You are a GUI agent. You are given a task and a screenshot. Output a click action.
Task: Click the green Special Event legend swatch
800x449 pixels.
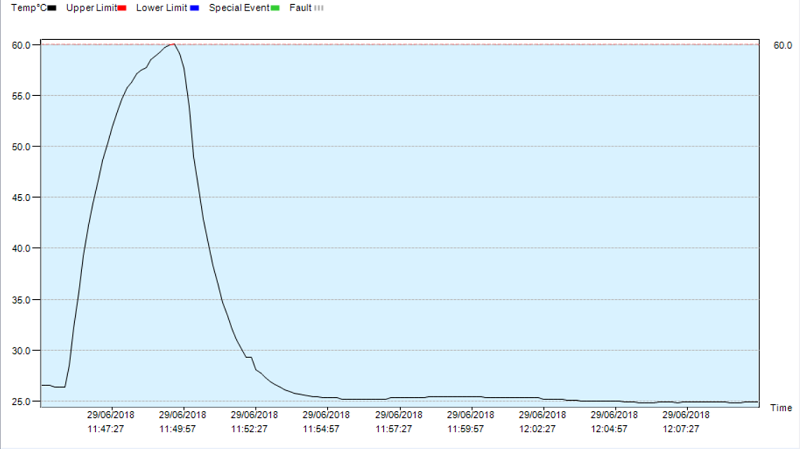275,8
